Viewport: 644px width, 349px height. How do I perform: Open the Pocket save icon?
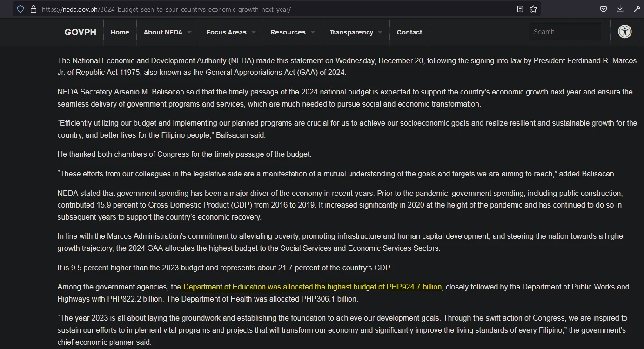[603, 9]
